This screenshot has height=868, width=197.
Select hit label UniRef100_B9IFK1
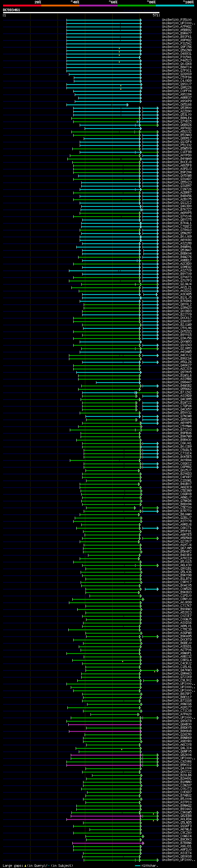(176, 37)
